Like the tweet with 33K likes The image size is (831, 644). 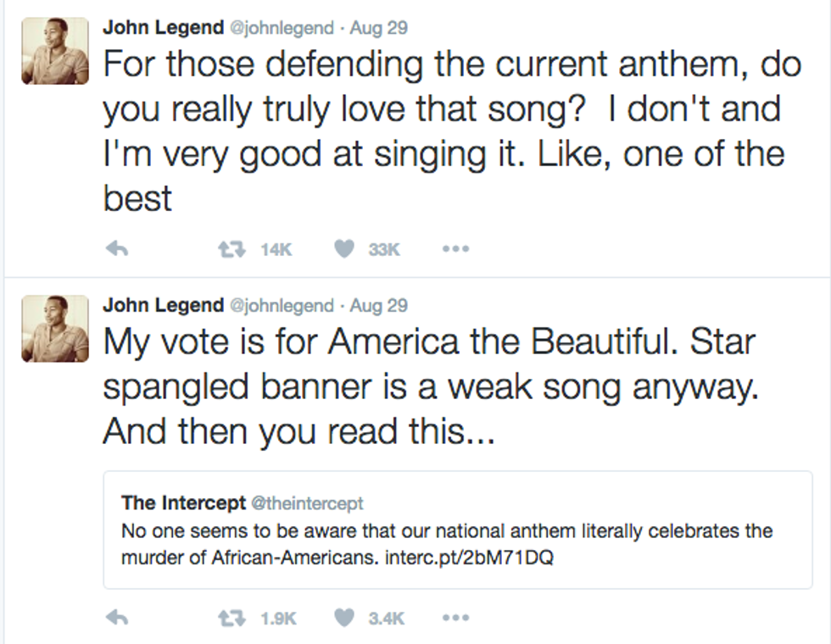(343, 249)
